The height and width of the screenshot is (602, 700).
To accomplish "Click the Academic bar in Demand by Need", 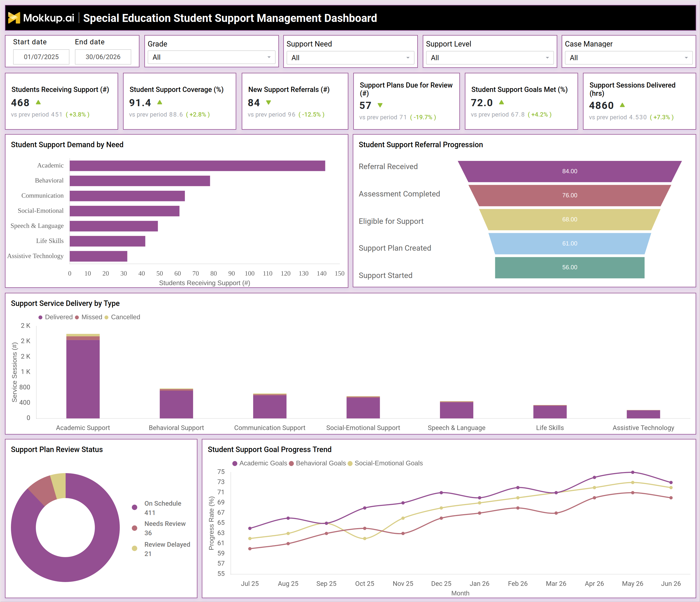I will (x=197, y=166).
